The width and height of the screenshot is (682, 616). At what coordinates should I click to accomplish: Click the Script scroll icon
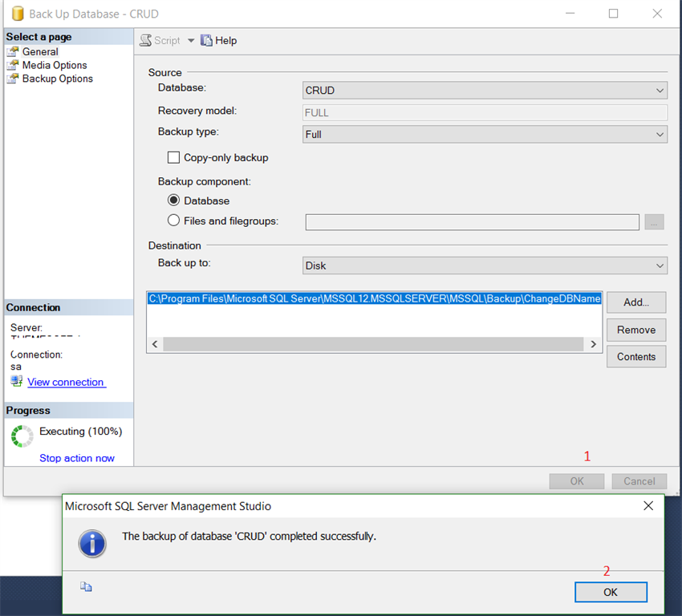(145, 40)
